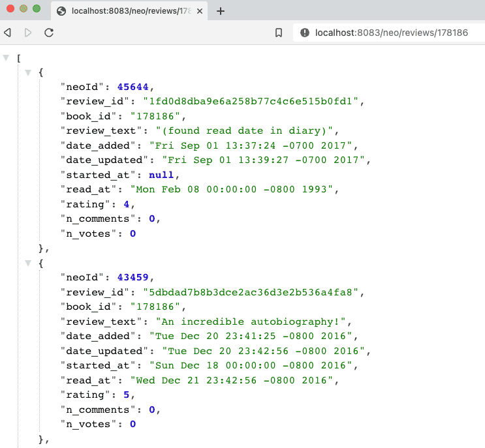This screenshot has height=448, width=485.
Task: Collapse the second review object with neoId 43459
Action: click(28, 263)
